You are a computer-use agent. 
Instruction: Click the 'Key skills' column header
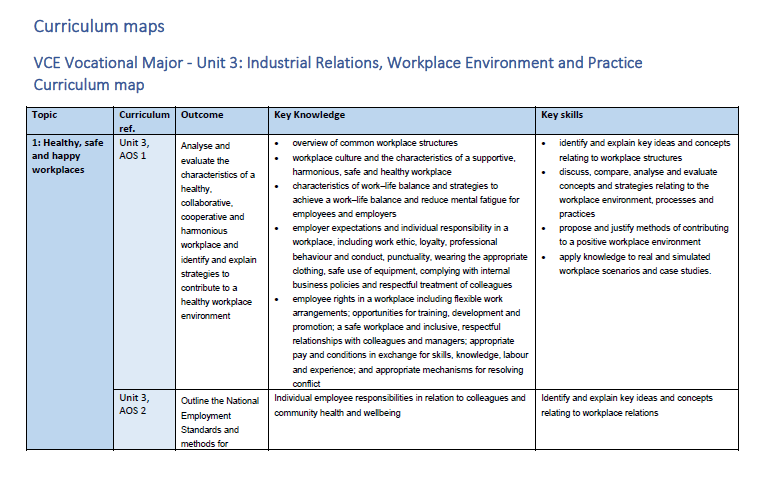click(637, 120)
